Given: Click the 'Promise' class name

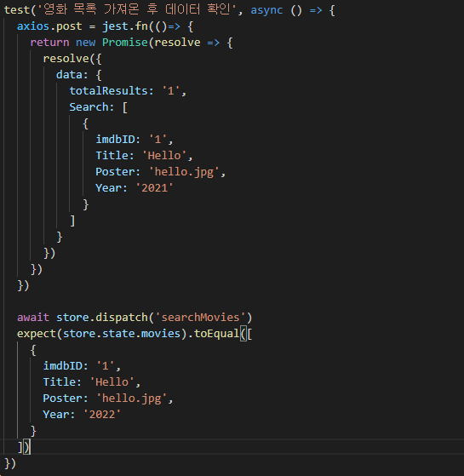Looking at the screenshot, I should 125,43.
